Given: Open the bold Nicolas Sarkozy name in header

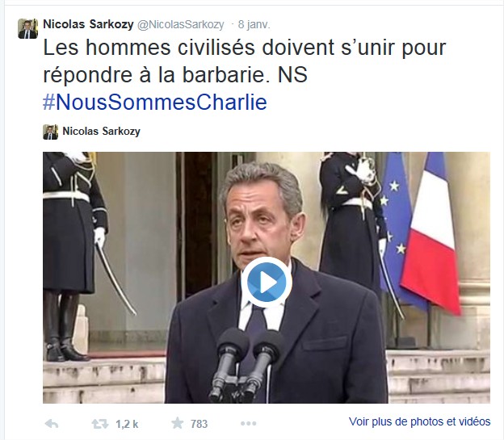Looking at the screenshot, I should (x=88, y=24).
